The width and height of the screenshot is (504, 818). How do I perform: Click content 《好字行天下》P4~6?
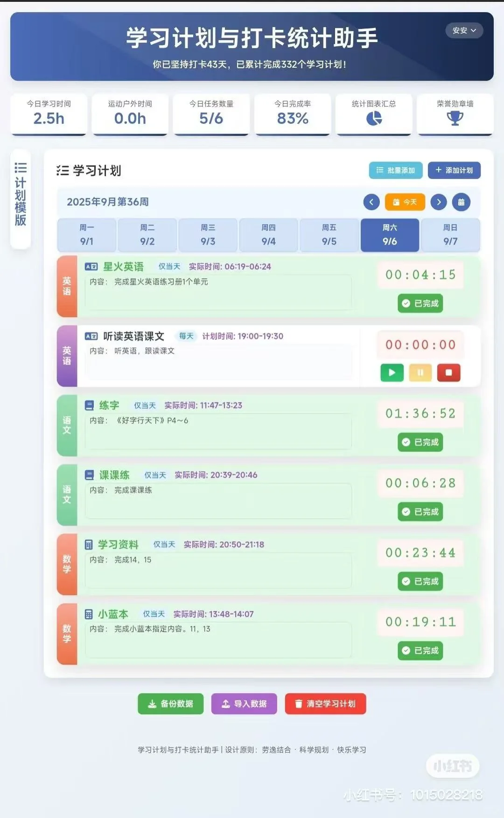click(152, 421)
